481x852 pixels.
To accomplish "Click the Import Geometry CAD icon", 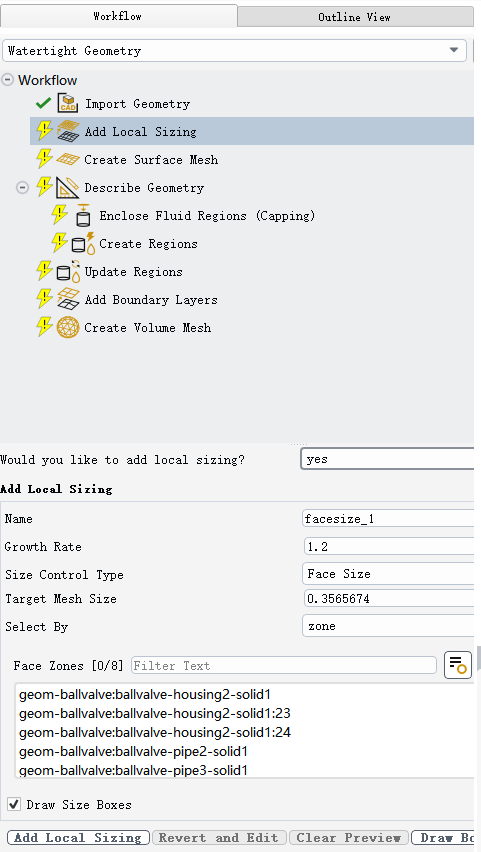I will [68, 103].
